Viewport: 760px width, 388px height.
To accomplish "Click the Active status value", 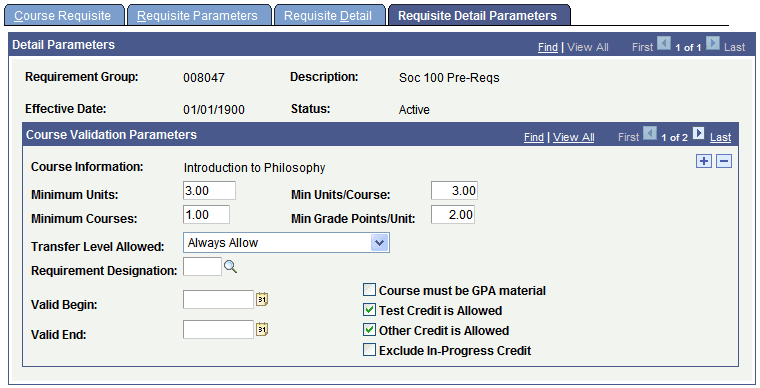I will point(414,109).
